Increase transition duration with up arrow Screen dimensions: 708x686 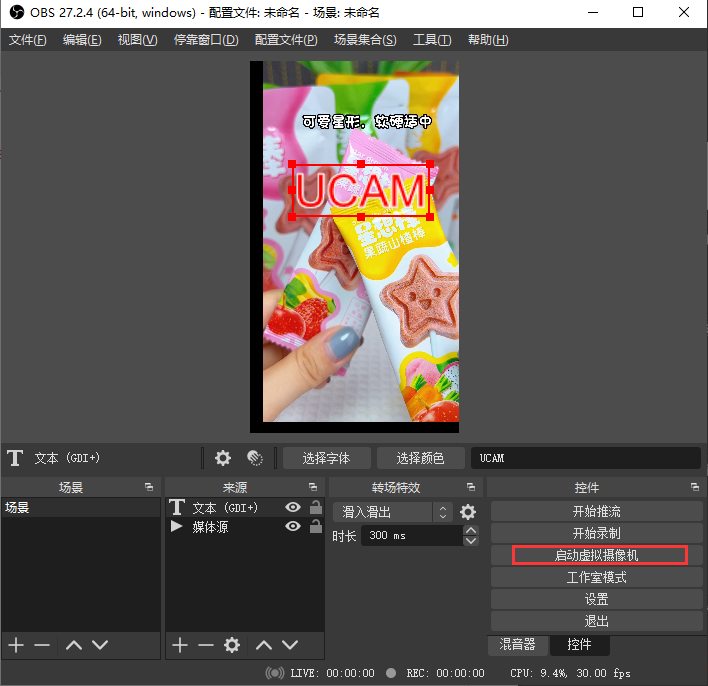point(471,531)
